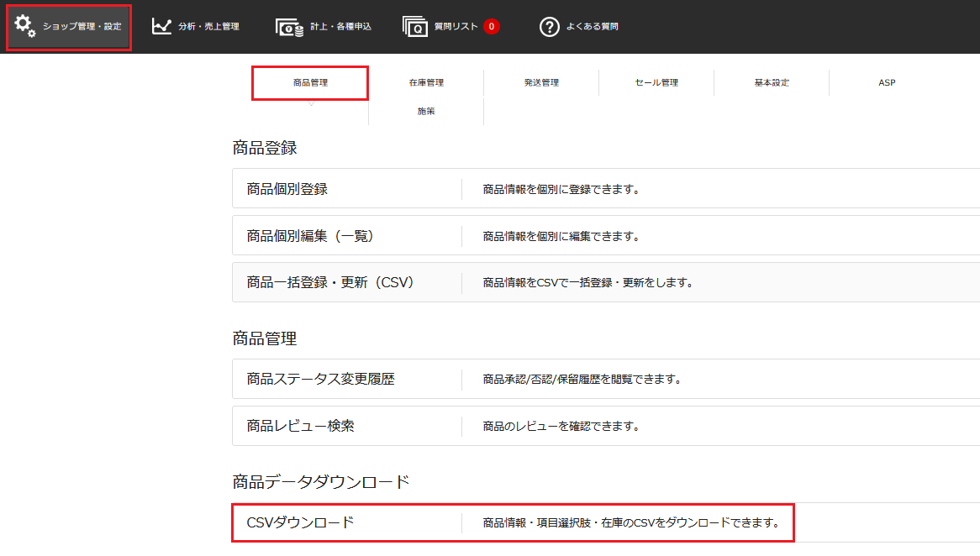
Task: Click the text 商品のレビューを確認できます。
Action: click(561, 426)
